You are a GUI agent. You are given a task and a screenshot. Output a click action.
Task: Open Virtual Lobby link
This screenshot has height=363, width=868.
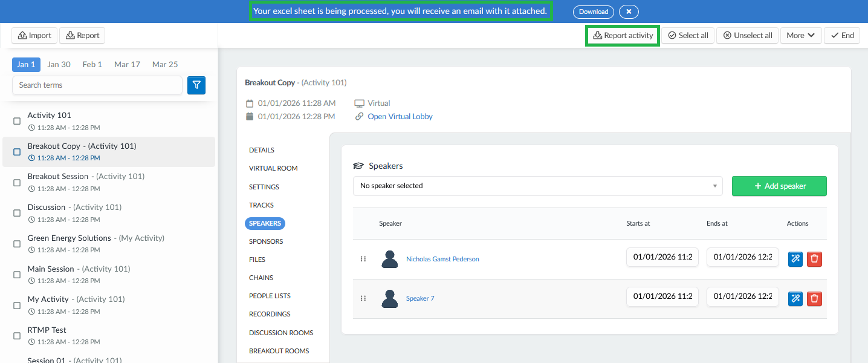(400, 116)
